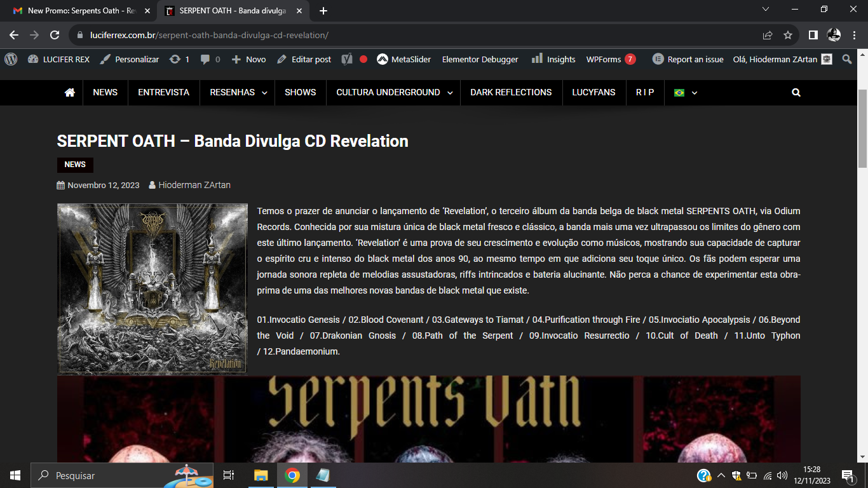Viewport: 868px width, 488px height.
Task: Open Chrome three-dot menu
Action: (x=854, y=35)
